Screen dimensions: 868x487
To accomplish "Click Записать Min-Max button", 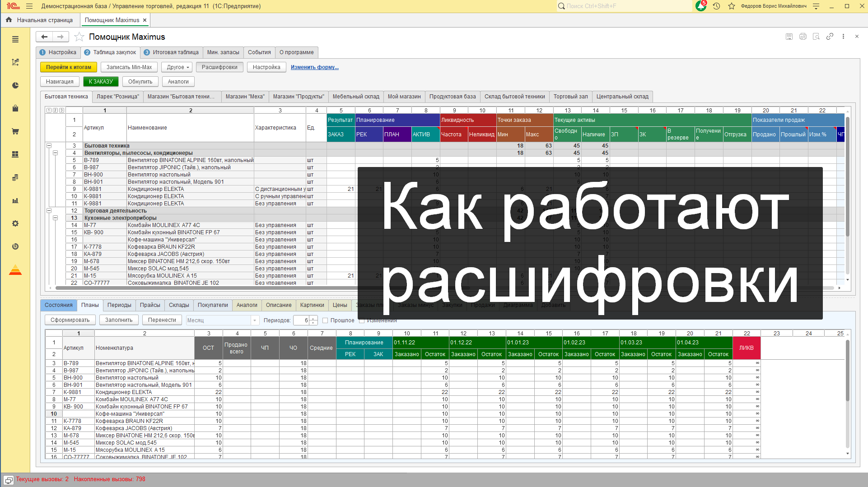I will pos(129,67).
